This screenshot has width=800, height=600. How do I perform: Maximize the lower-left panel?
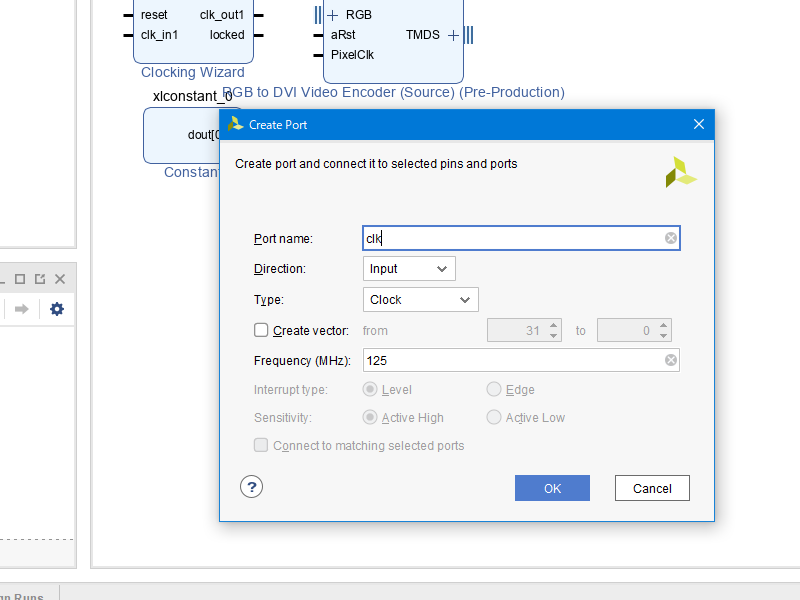coord(20,279)
